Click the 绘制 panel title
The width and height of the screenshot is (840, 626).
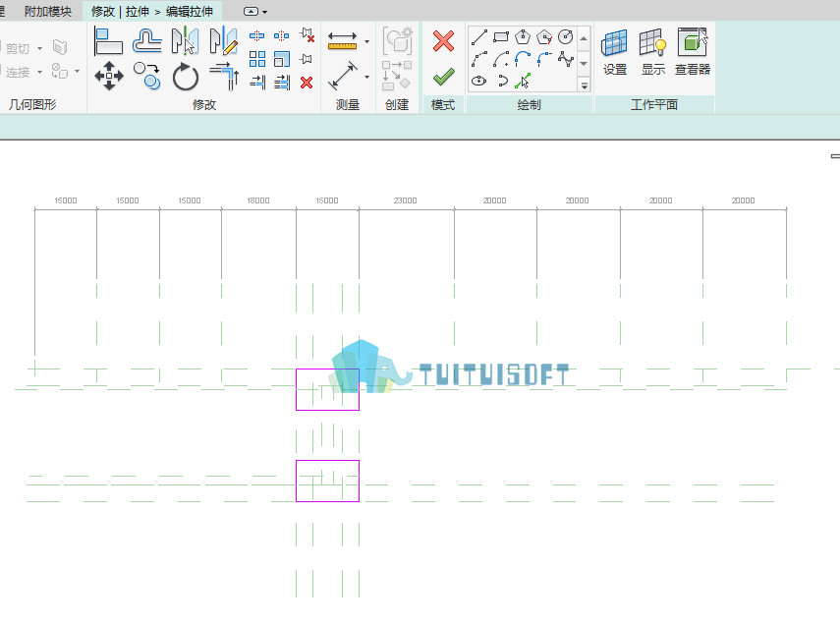coord(529,104)
